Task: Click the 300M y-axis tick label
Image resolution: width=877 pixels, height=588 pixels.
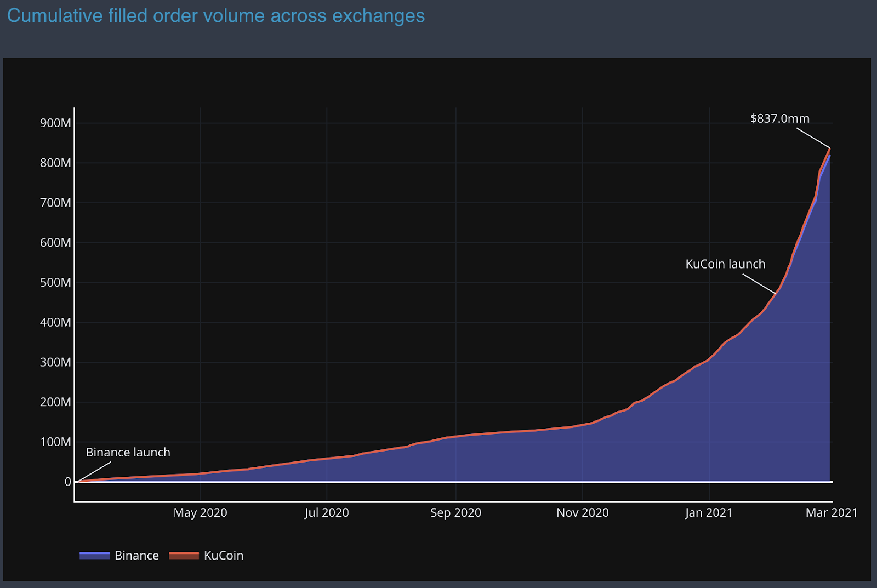Action: (x=55, y=362)
